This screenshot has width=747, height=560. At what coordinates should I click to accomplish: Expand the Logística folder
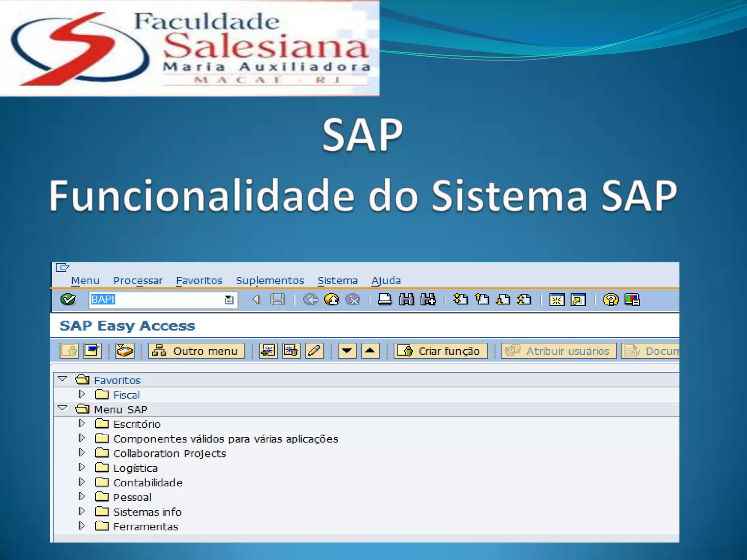(x=82, y=467)
